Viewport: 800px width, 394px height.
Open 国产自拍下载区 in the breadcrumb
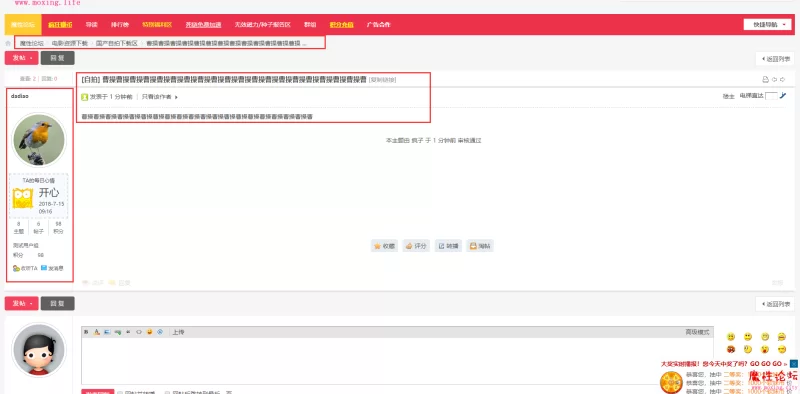pos(117,43)
